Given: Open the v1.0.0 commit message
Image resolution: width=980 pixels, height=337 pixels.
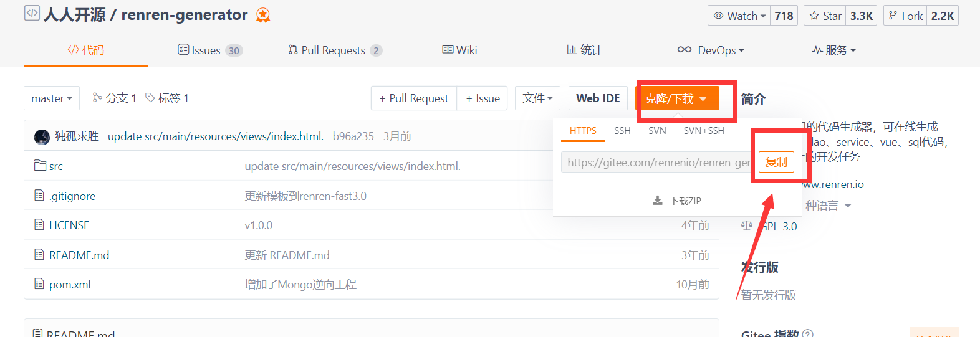Looking at the screenshot, I should coord(259,225).
